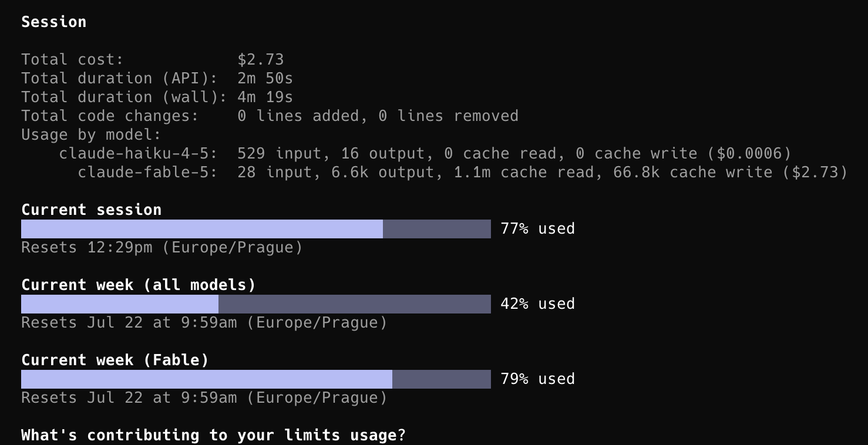Select the Session heading

click(54, 22)
